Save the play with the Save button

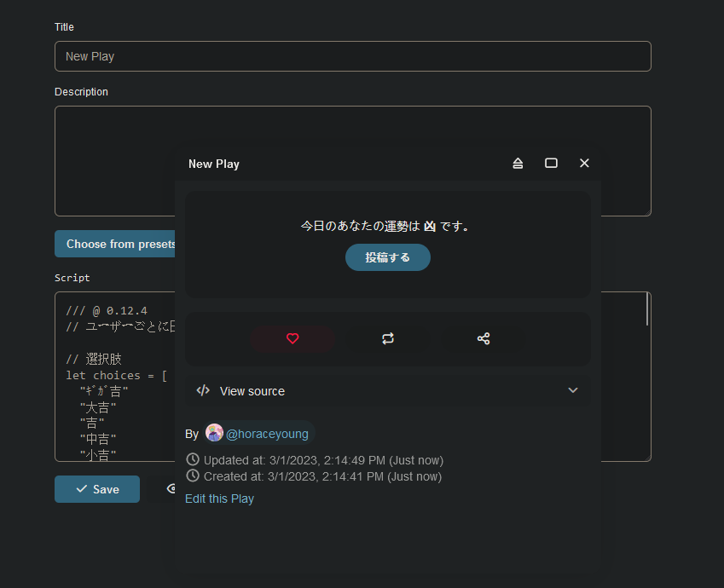tap(97, 489)
